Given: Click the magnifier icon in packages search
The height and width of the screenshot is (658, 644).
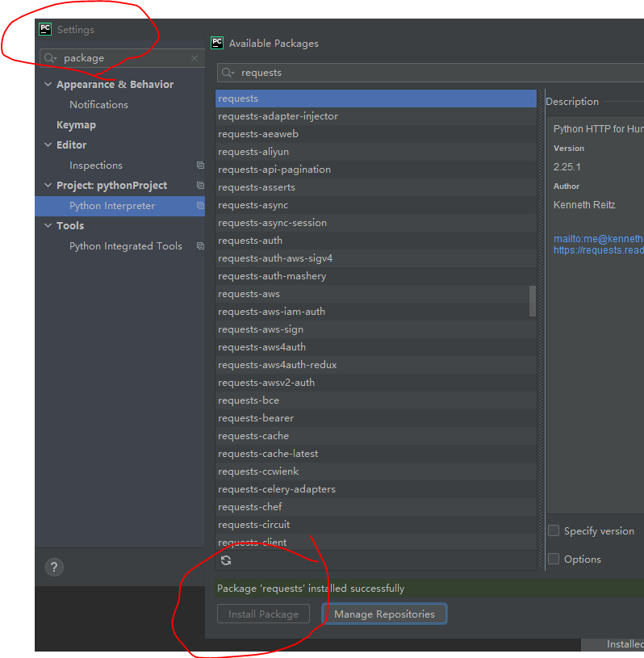Looking at the screenshot, I should click(228, 73).
